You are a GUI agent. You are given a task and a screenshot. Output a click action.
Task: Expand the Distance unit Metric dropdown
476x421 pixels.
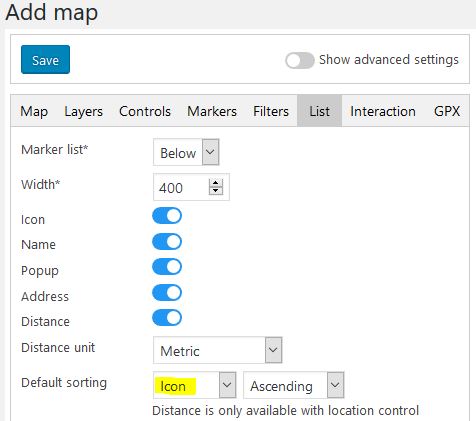point(218,350)
